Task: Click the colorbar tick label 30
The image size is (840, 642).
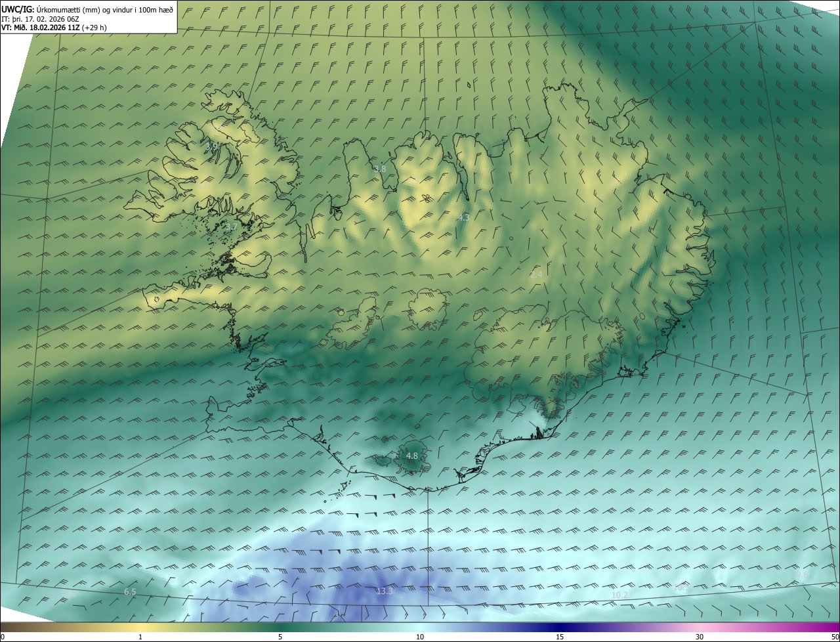Action: tap(700, 637)
